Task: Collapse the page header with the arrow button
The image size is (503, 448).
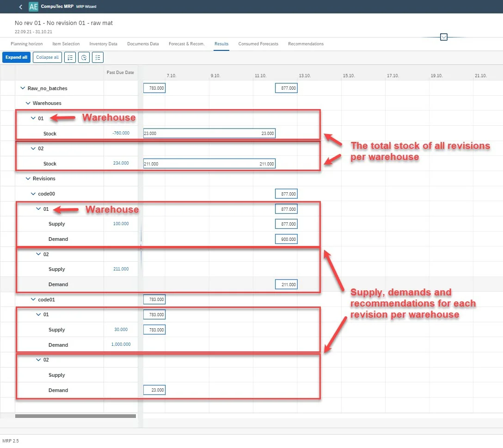Action: pyautogui.click(x=444, y=37)
